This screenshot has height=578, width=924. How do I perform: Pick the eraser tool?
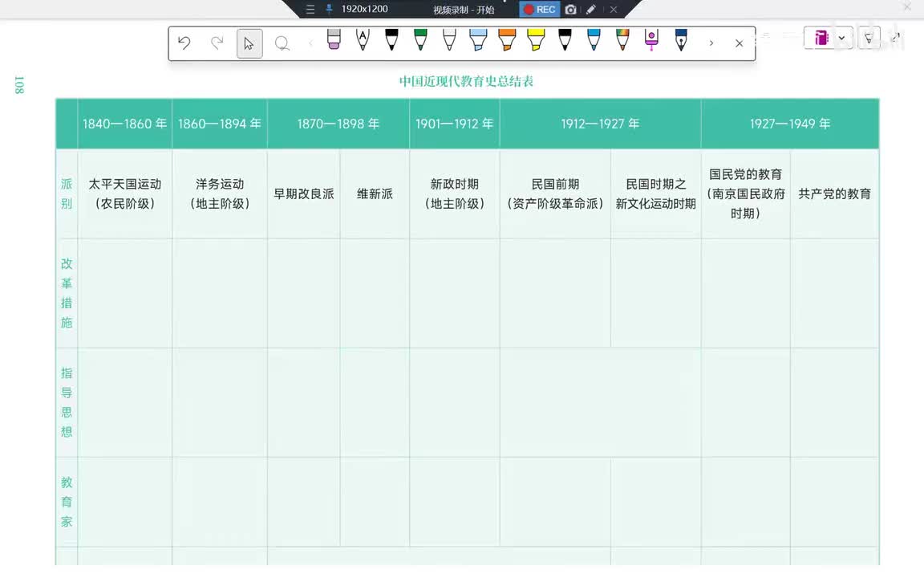point(334,39)
